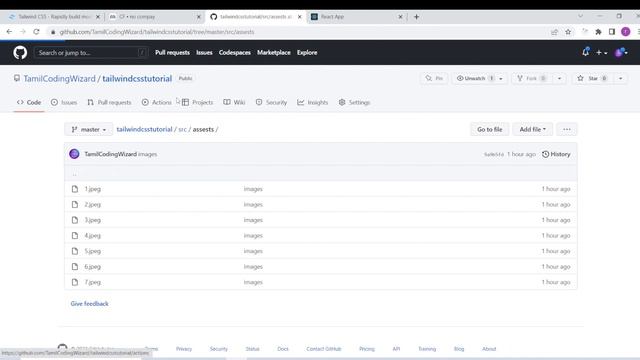640x360 pixels.
Task: Click the Go to file button
Action: pyautogui.click(x=490, y=129)
